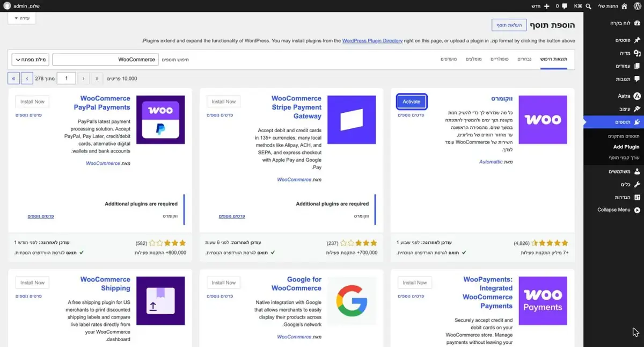Click the 'עיצוב' appearance brush icon
This screenshot has height=347, width=644.
click(x=637, y=109)
